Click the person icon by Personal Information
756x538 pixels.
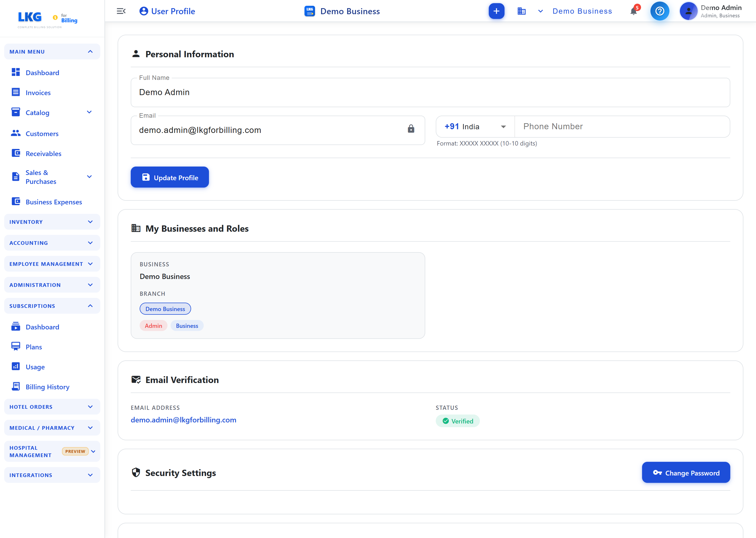coord(136,54)
